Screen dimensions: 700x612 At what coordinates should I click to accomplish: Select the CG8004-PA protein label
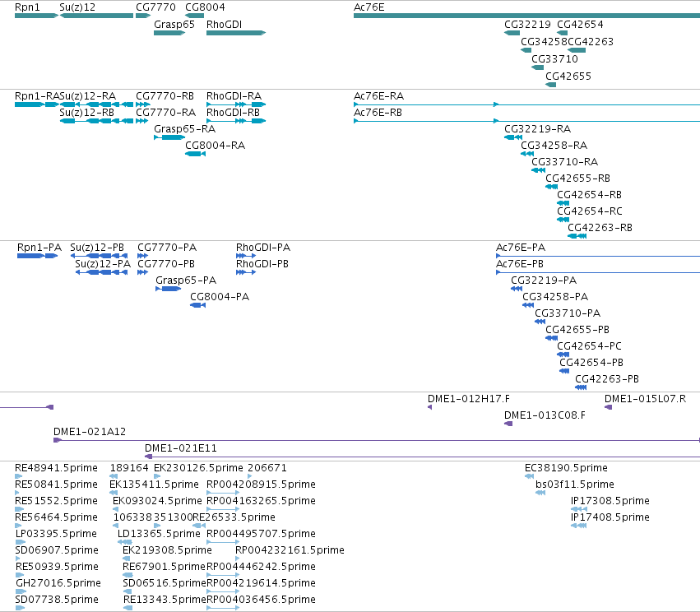(220, 297)
